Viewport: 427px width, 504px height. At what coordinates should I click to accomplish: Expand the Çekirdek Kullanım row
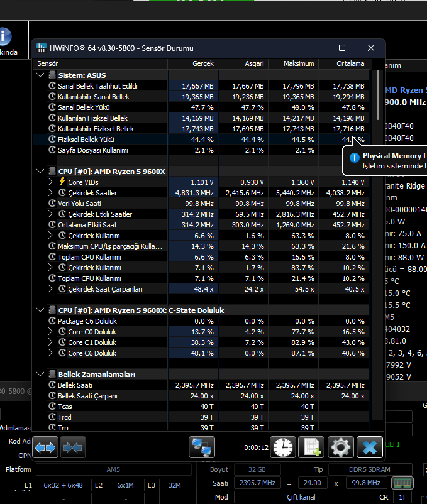[50, 235]
